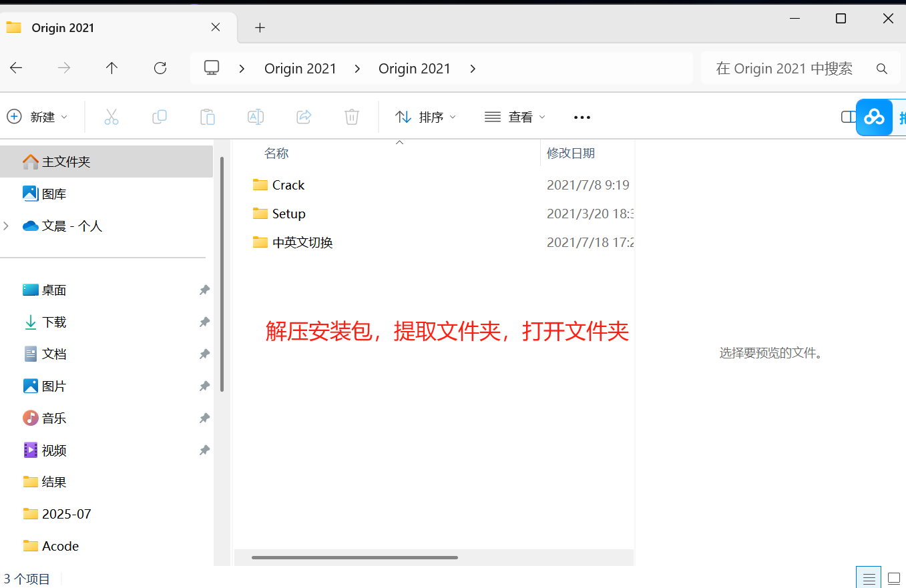Open a new tab with the plus button
The height and width of the screenshot is (588, 906).
tap(260, 27)
